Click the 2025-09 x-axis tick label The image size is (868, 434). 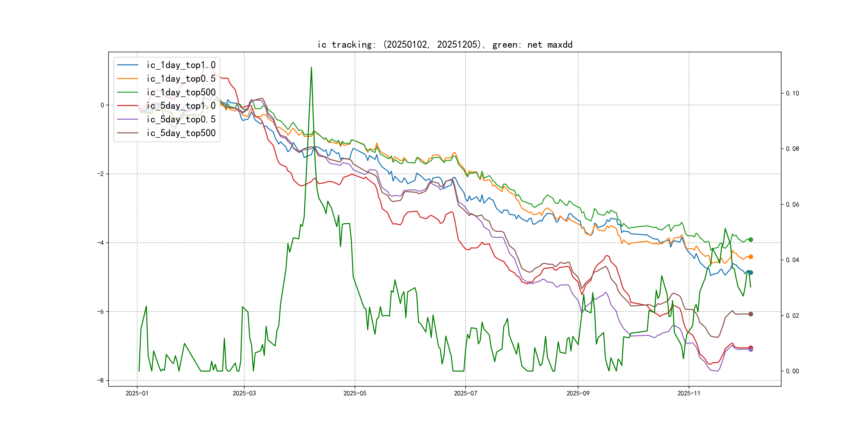point(578,393)
